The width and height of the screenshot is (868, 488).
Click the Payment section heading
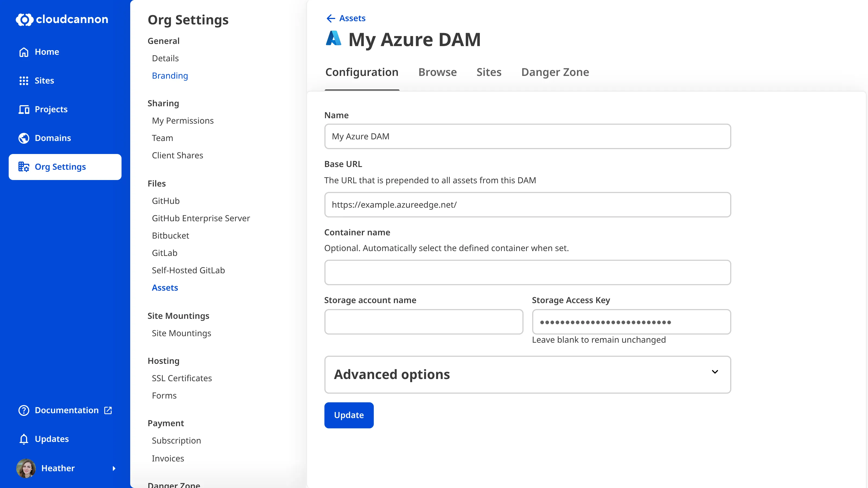coord(166,423)
